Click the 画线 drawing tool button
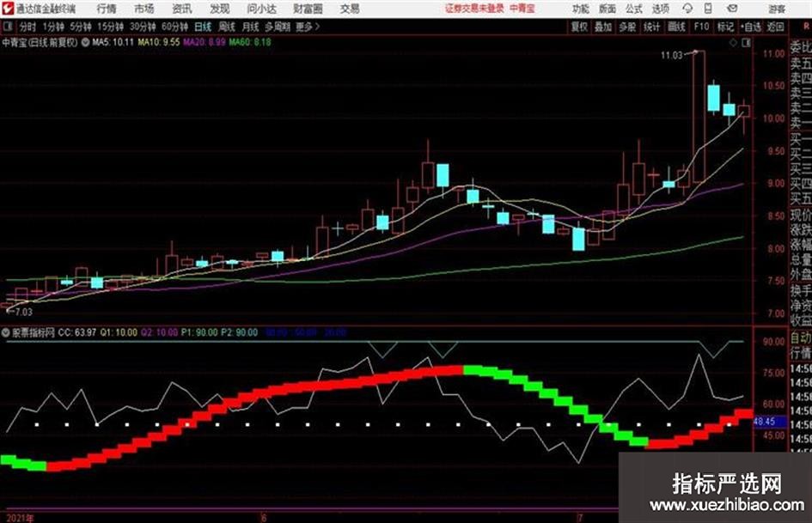Image resolution: width=812 pixels, height=523 pixels. pyautogui.click(x=676, y=27)
